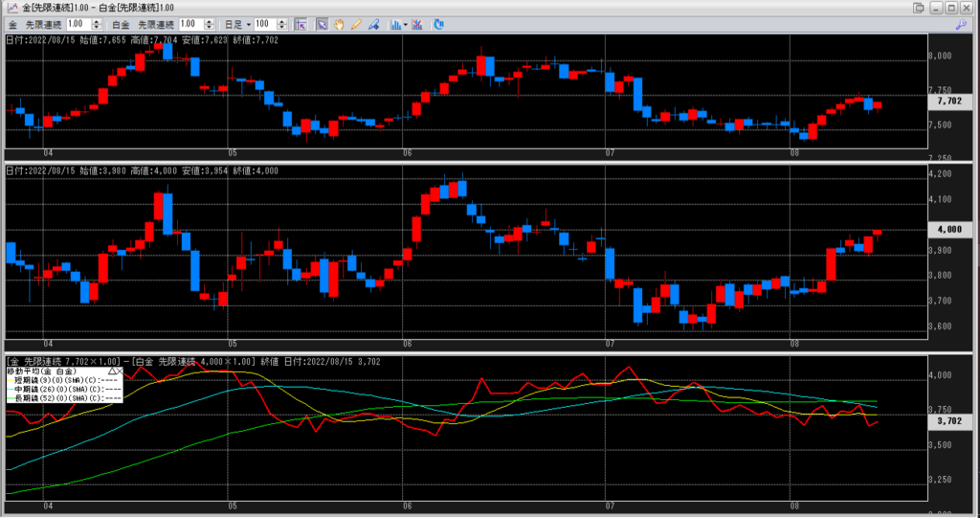
Task: Select the arrow pointer cursor tool
Action: (323, 23)
